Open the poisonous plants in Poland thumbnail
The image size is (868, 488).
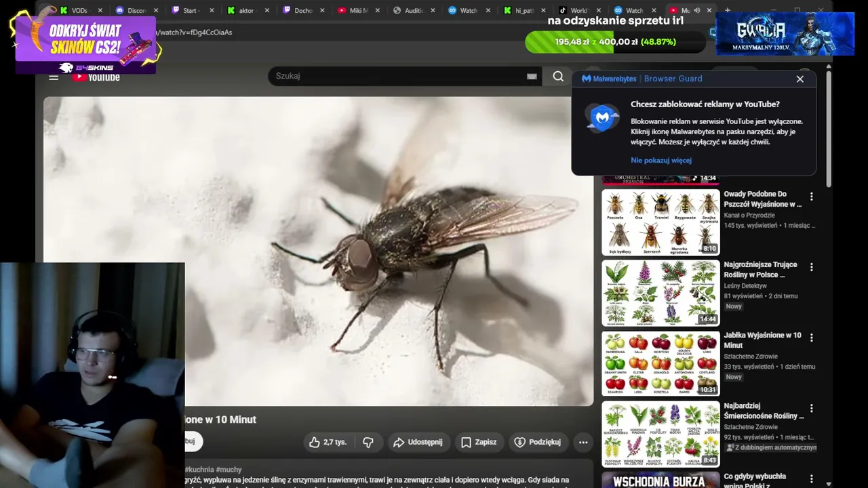click(660, 293)
